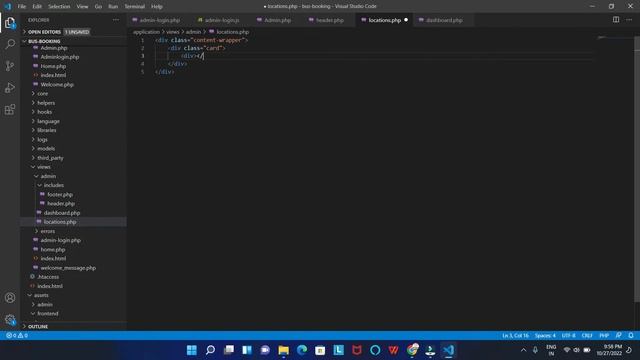Open the Explorer view in activity bar
Viewport: 640px width, 360px height.
tap(10, 23)
